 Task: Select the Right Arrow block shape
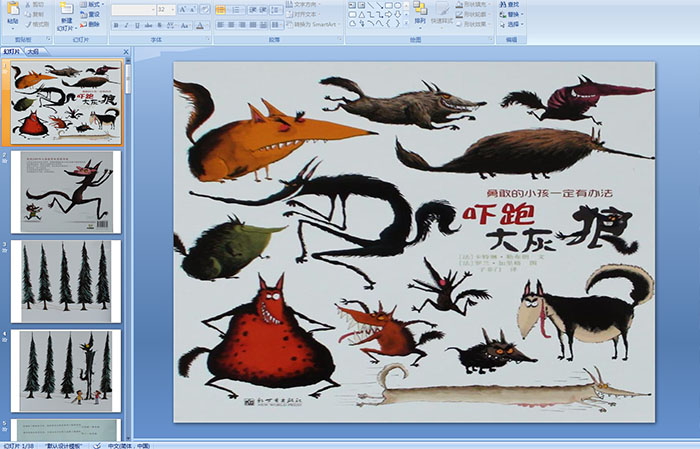[388, 14]
